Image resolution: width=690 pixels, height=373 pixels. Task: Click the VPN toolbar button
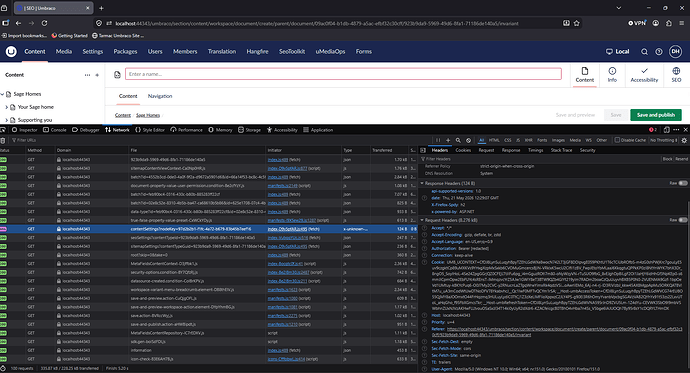(x=637, y=23)
